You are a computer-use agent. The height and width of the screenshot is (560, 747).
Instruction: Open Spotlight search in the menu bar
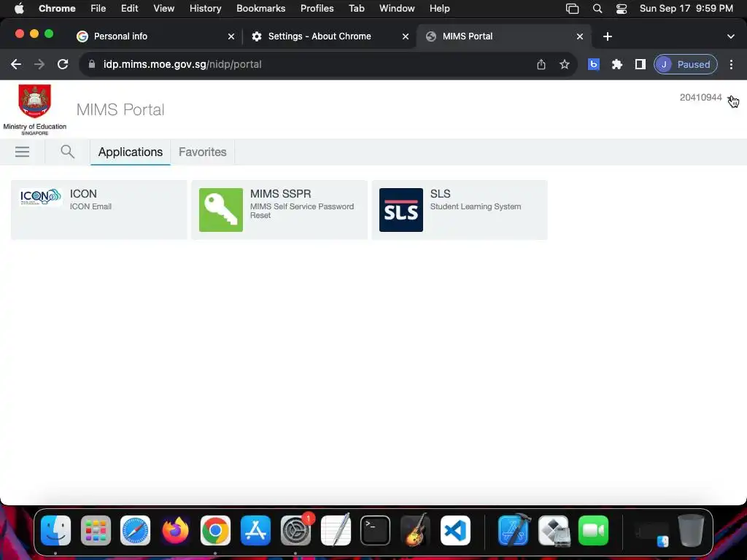tap(597, 9)
